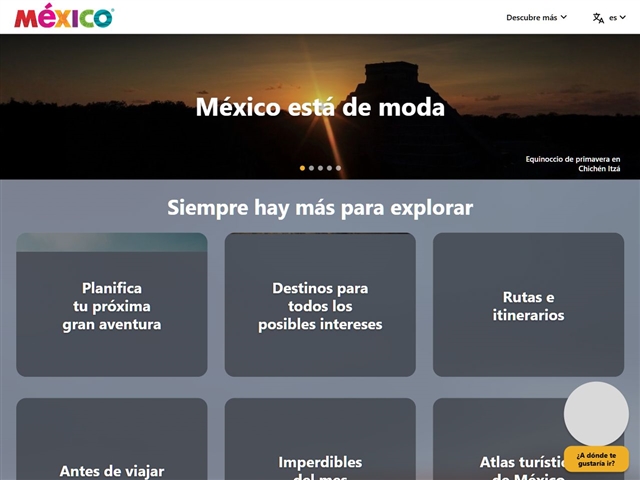This screenshot has height=480, width=640.
Task: Open the Descubre más dropdown menu
Action: [536, 18]
